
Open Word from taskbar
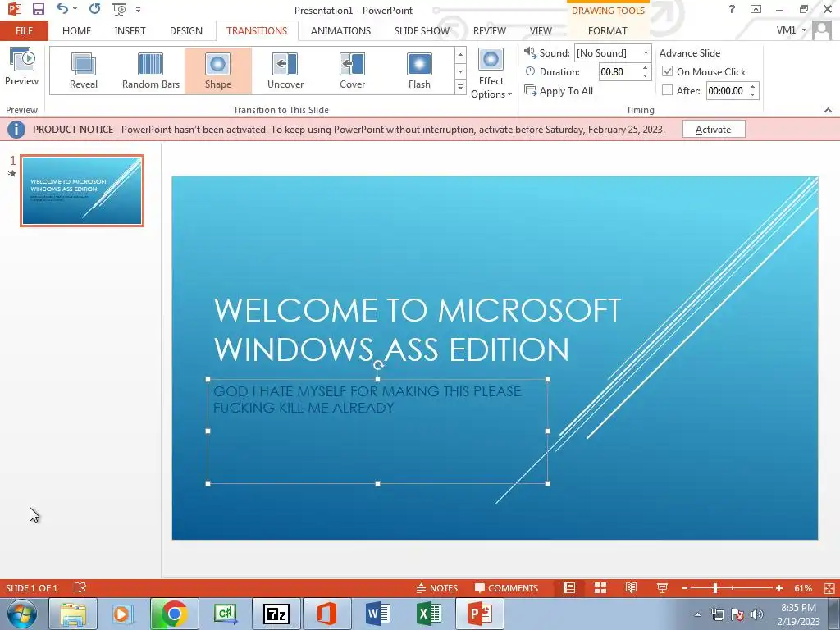click(377, 614)
